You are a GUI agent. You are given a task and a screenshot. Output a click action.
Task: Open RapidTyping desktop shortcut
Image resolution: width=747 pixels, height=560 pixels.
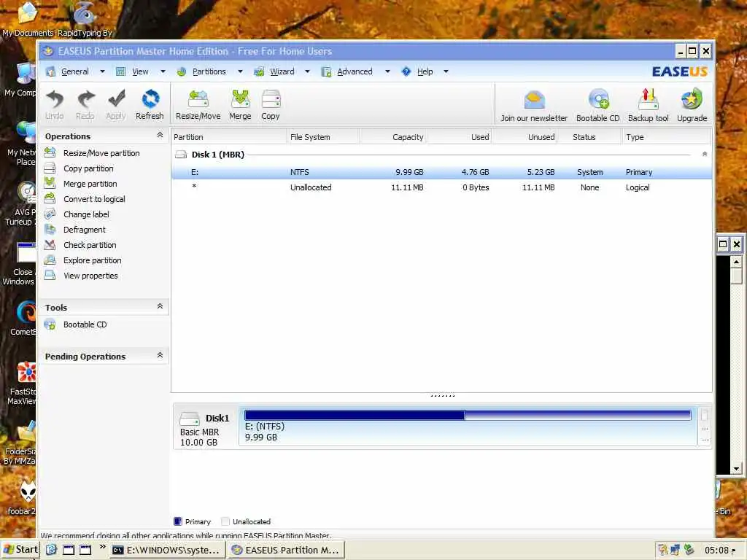point(85,19)
